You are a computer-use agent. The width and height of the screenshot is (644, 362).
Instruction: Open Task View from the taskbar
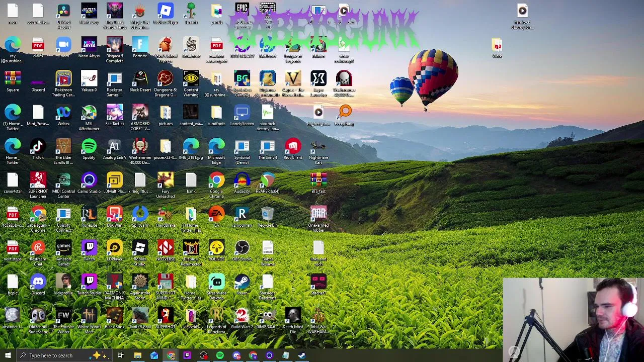pos(121,355)
